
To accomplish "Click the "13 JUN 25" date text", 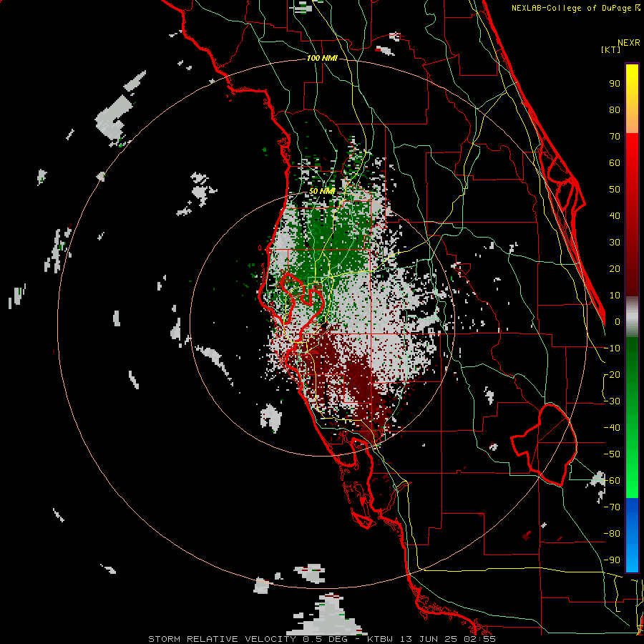I will tap(429, 639).
